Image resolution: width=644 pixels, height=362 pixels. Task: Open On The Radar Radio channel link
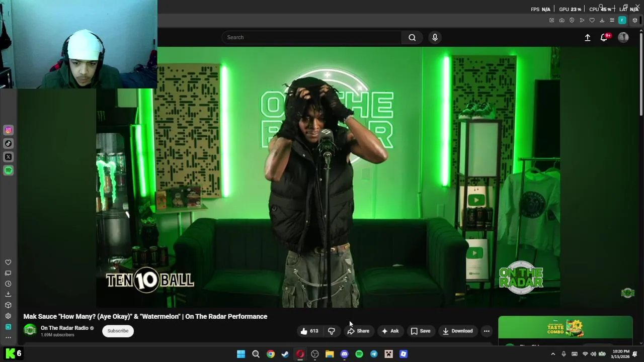click(x=64, y=328)
